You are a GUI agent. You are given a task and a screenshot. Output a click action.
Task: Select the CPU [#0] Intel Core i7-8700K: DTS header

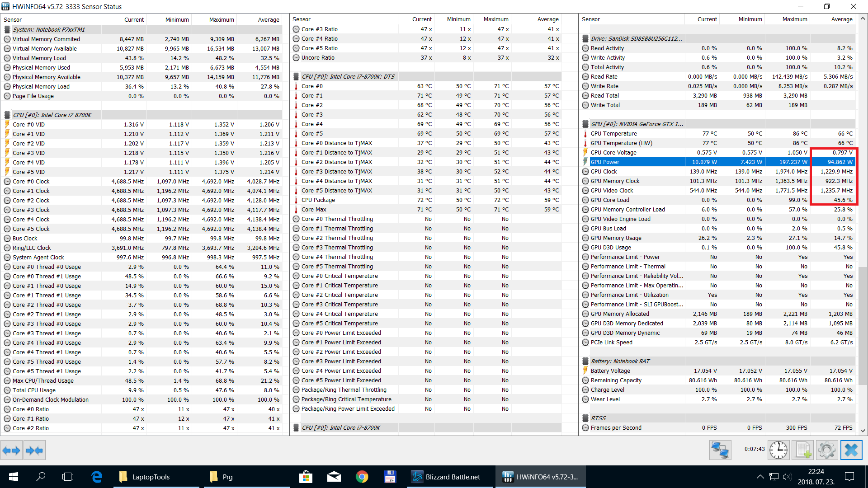coord(427,76)
